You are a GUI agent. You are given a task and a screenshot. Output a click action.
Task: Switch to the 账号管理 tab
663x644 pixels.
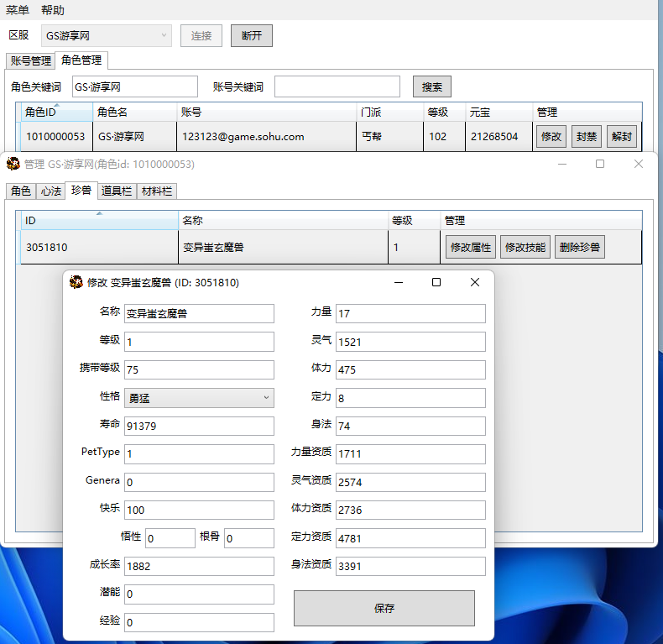click(x=30, y=60)
